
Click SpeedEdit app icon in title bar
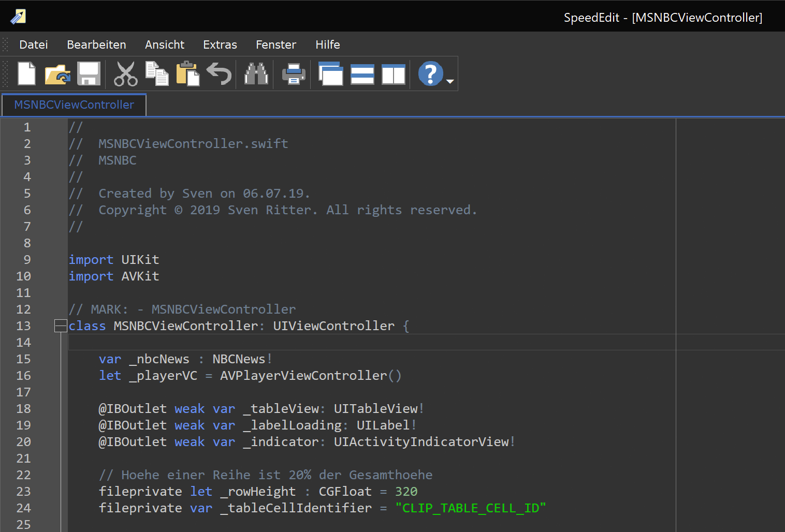18,17
